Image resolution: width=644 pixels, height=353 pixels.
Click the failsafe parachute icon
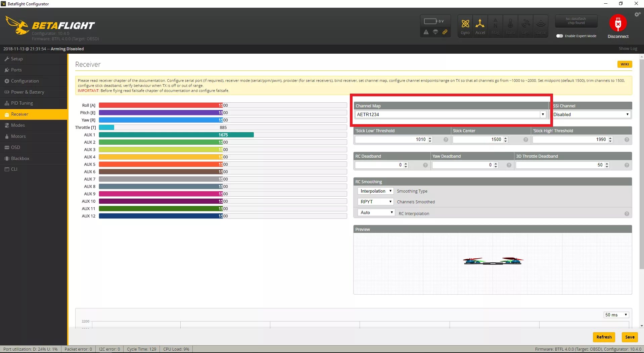435,32
